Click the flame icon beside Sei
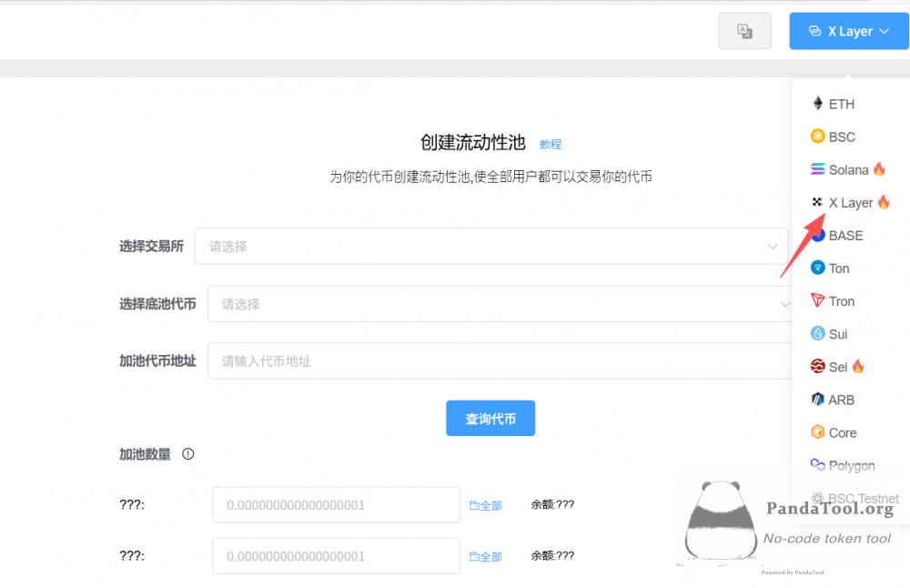The width and height of the screenshot is (910, 588). 858,366
